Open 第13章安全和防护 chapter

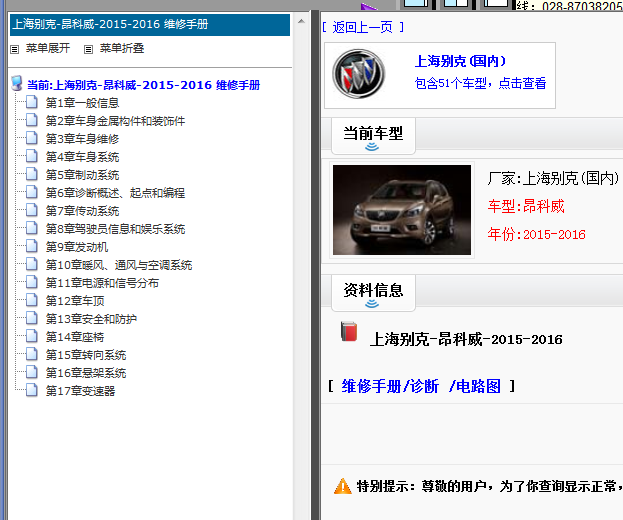point(91,319)
